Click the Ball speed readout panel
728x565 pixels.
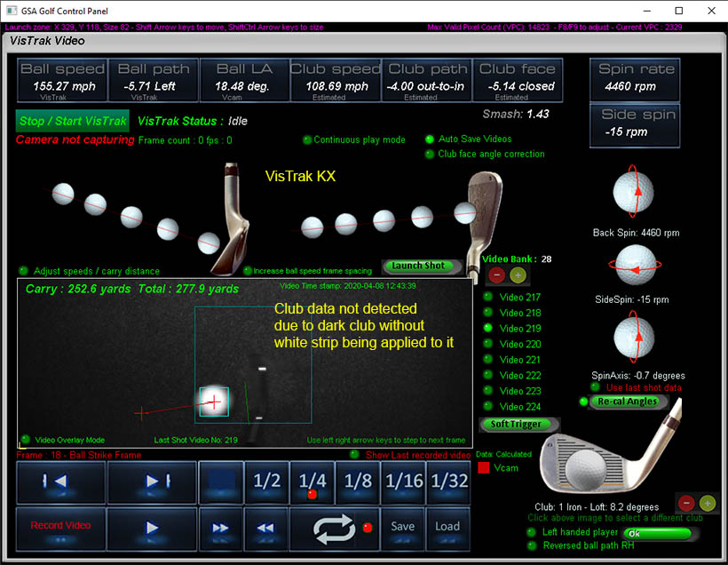[x=62, y=80]
